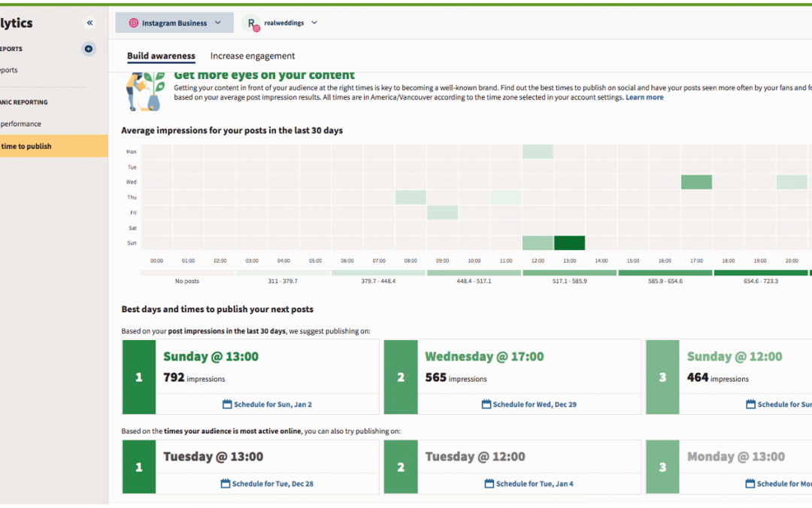812x508 pixels.
Task: Click calendar icon beside Schedule for Wed, Dec 29
Action: (486, 404)
